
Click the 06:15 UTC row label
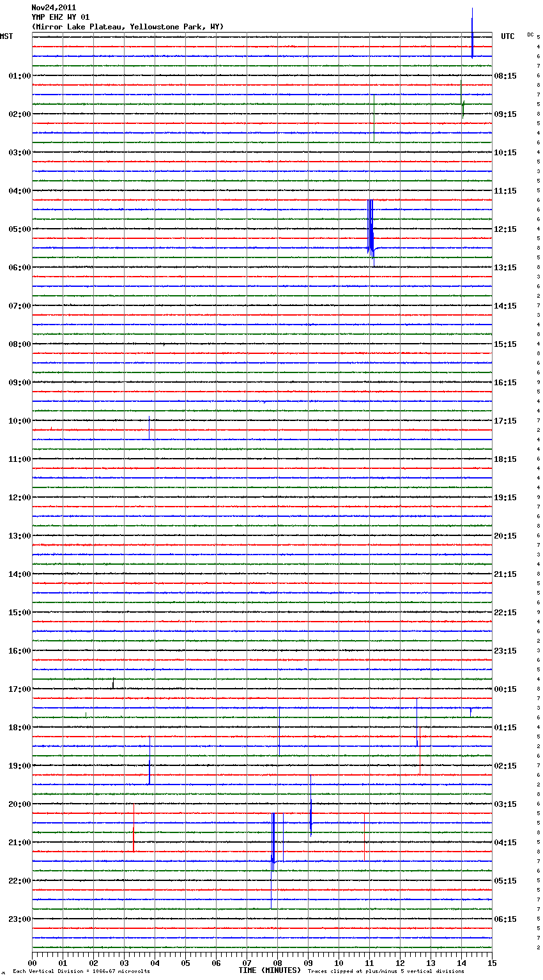[x=505, y=919]
